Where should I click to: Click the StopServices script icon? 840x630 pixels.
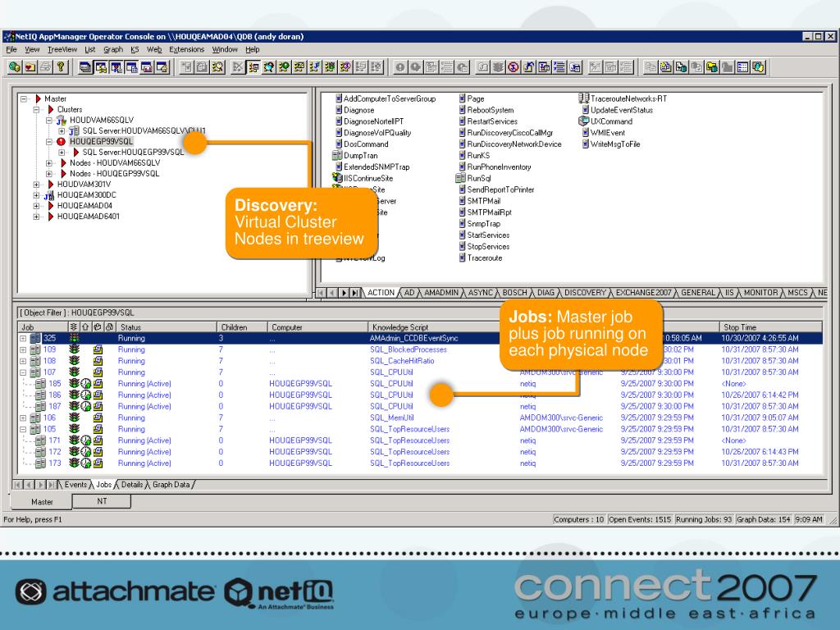tap(463, 246)
